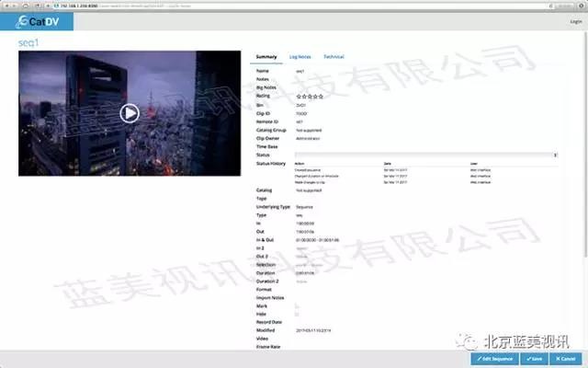Click the Duration field value
Screen dimensions: 588x368
tap(305, 273)
